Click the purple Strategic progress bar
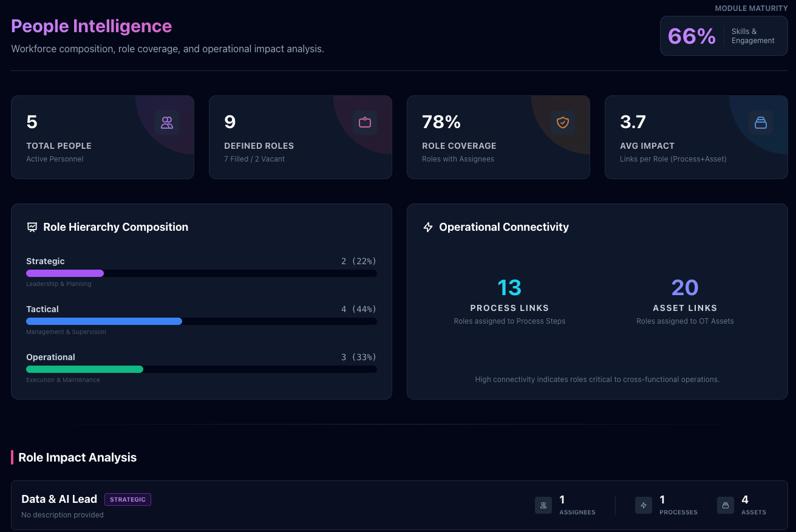 coord(65,273)
